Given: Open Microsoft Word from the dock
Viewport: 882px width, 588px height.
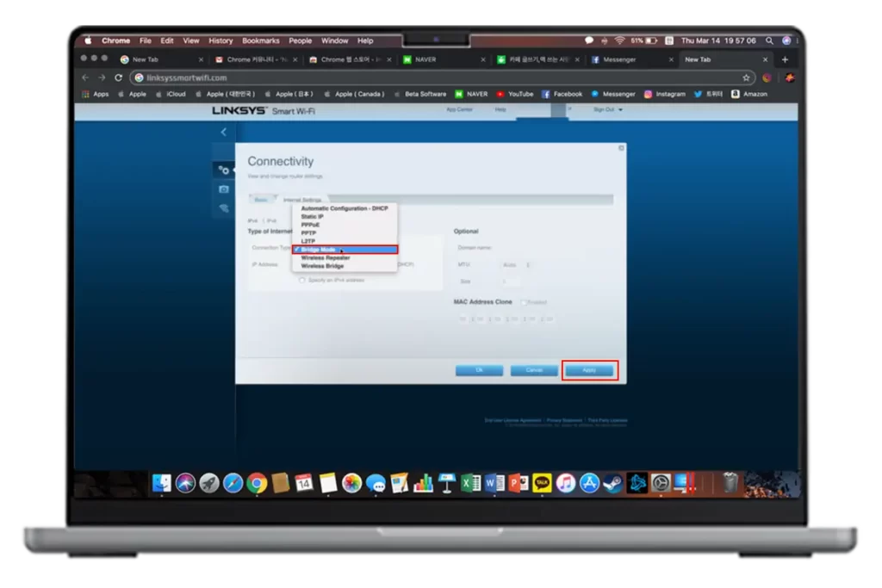Looking at the screenshot, I should coord(494,484).
